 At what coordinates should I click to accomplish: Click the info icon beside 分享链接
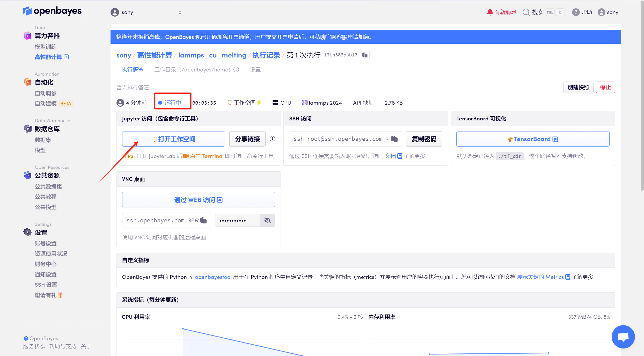(272, 139)
